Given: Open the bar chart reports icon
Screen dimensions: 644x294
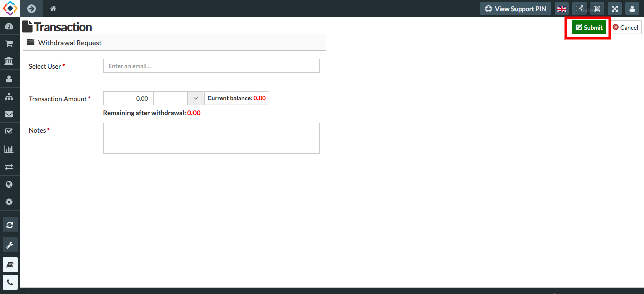Looking at the screenshot, I should coord(10,148).
